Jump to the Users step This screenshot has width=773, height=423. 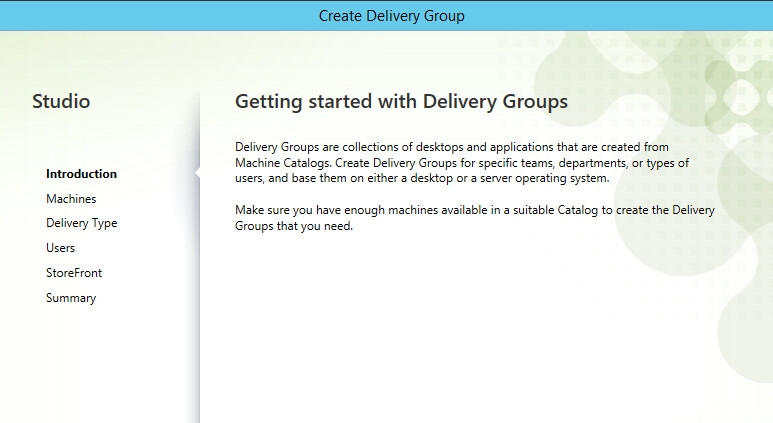[60, 248]
